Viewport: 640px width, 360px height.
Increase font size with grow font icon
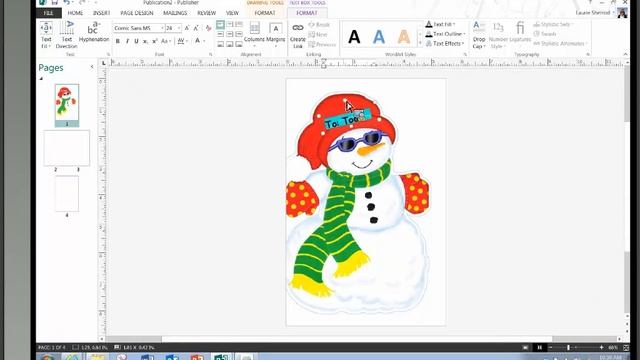pyautogui.click(x=187, y=28)
